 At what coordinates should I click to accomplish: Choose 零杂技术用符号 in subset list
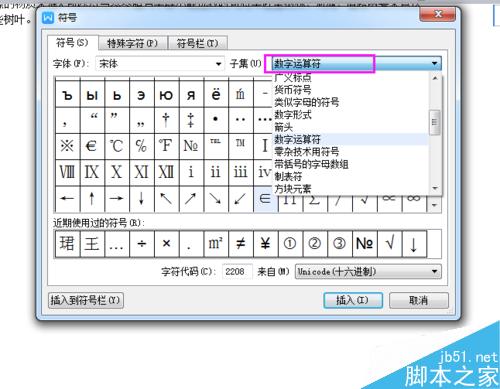coord(350,152)
